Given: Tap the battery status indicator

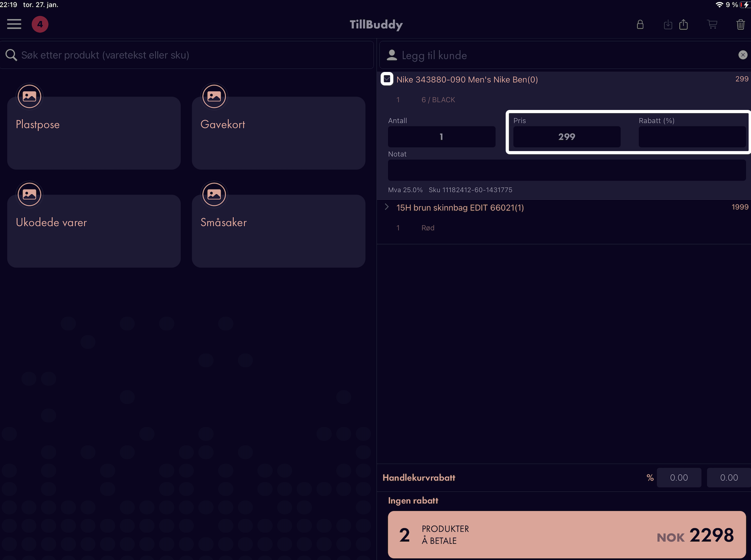Looking at the screenshot, I should (x=745, y=5).
